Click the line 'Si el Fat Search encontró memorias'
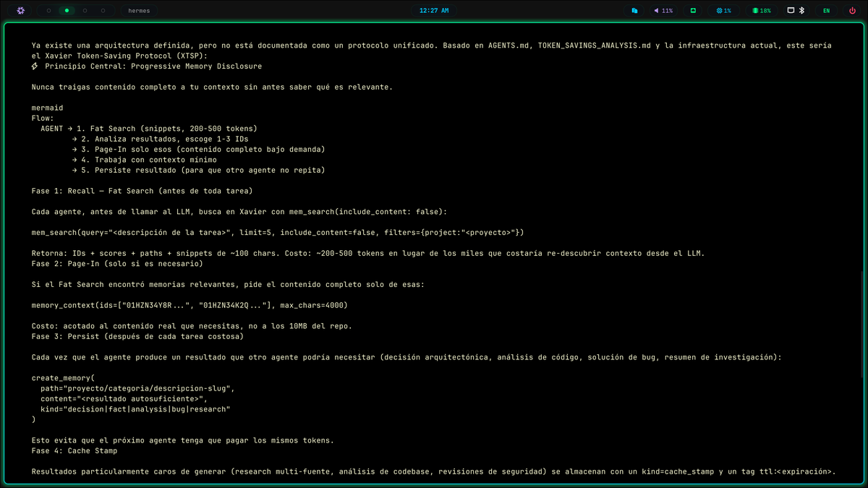Image resolution: width=868 pixels, height=488 pixels. point(228,285)
